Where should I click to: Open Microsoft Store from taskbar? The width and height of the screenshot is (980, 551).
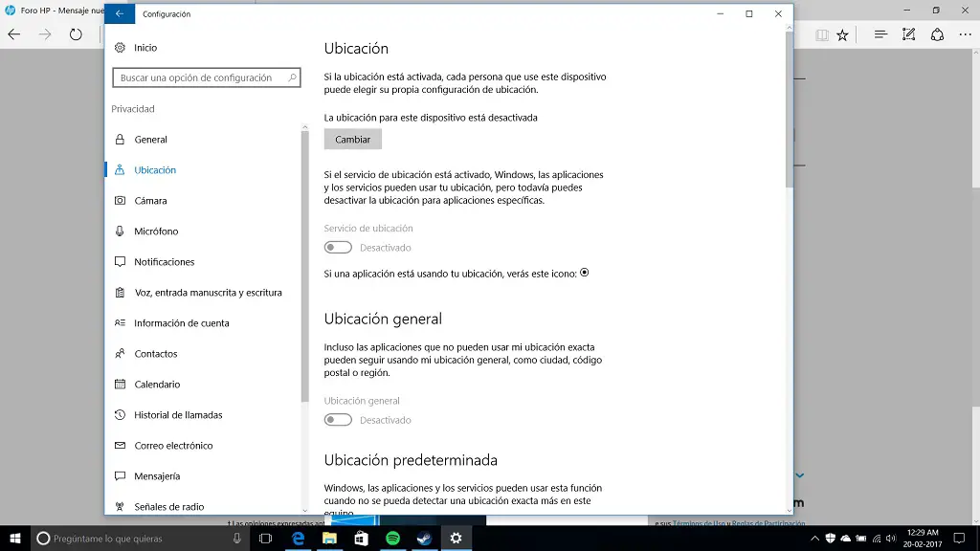(x=361, y=538)
